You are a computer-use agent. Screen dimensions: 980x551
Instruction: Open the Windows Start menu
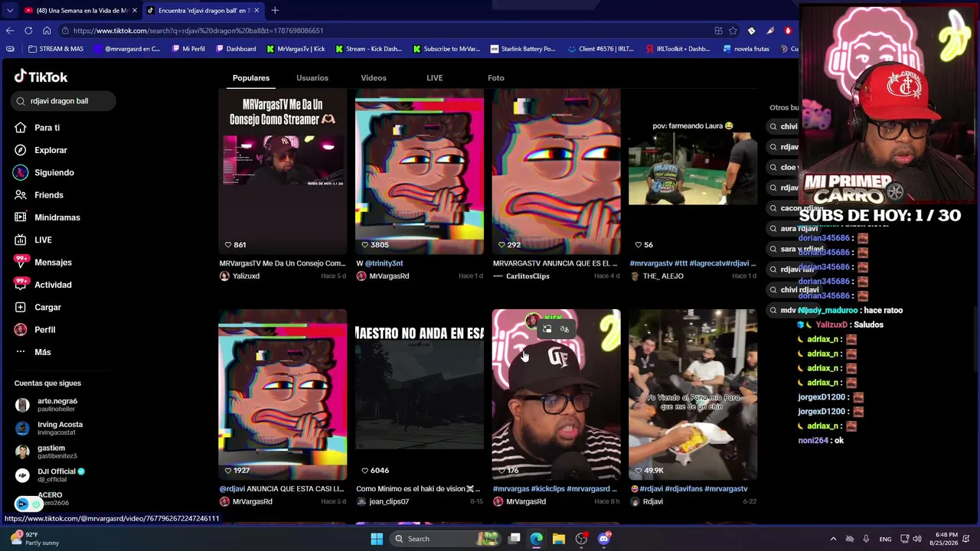(377, 539)
